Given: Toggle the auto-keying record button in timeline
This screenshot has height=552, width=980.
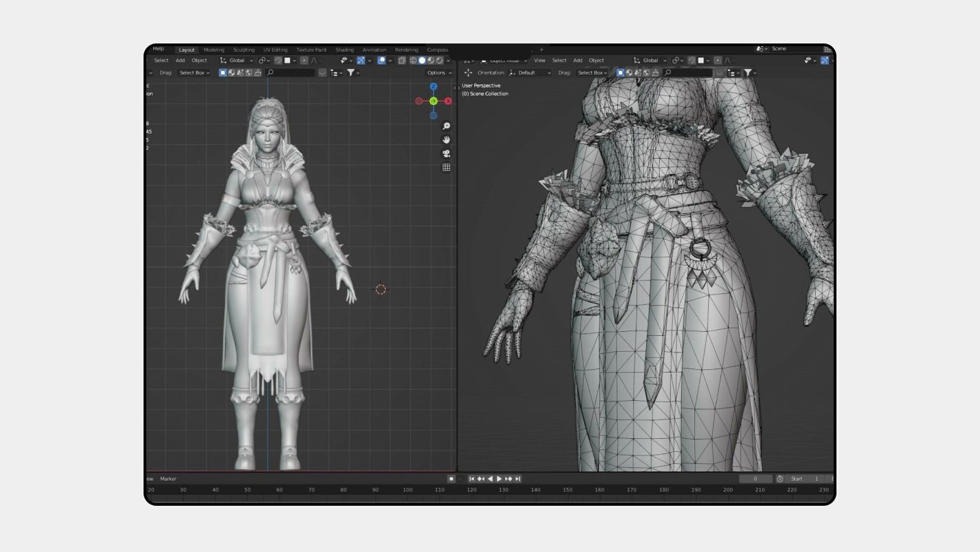Looking at the screenshot, I should tap(451, 479).
